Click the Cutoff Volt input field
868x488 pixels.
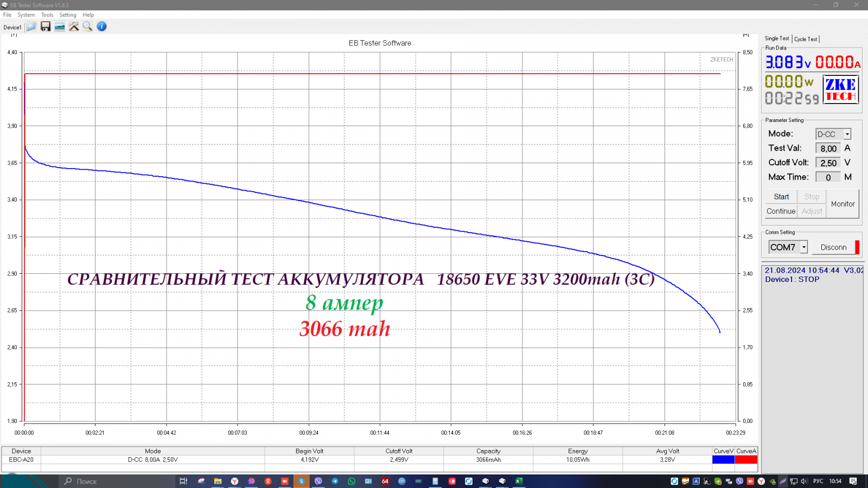click(828, 163)
